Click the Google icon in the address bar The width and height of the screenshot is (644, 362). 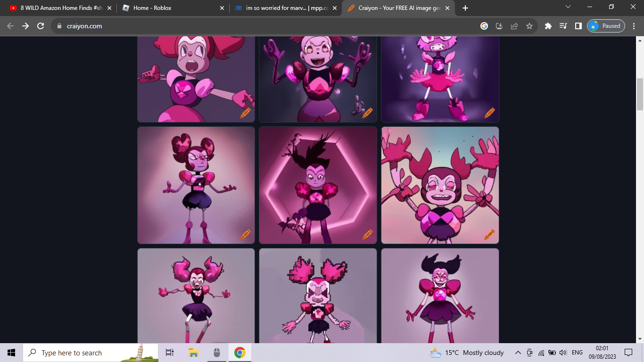pos(484,26)
